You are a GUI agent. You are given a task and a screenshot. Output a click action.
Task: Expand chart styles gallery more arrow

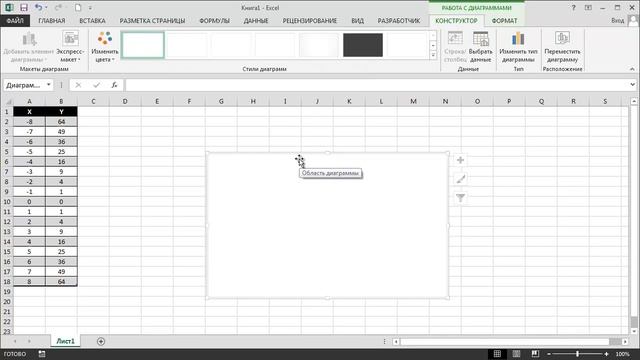tap(433, 55)
